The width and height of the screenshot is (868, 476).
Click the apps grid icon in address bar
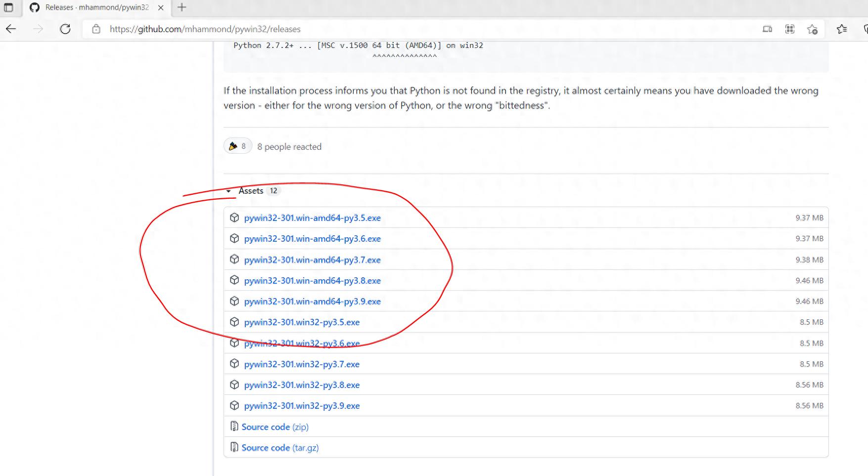[x=790, y=29]
